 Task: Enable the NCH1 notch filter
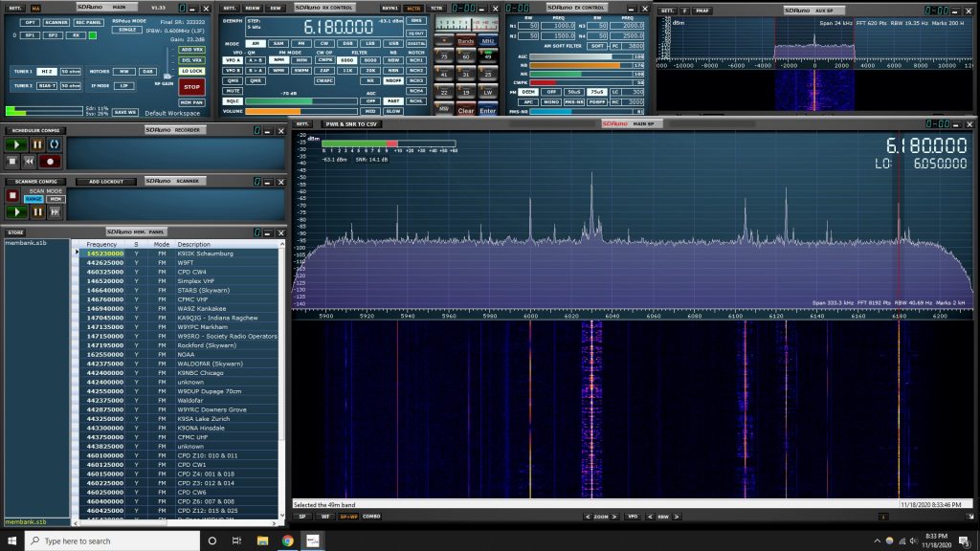(x=415, y=60)
